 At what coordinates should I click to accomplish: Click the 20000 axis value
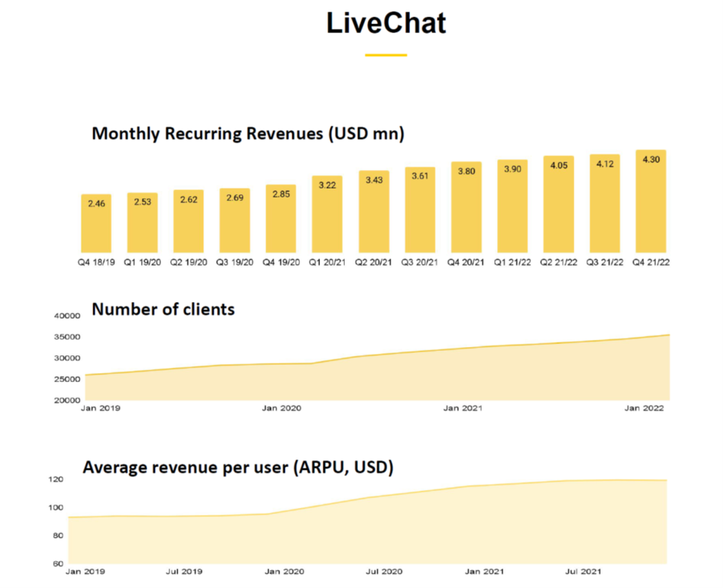click(67, 401)
